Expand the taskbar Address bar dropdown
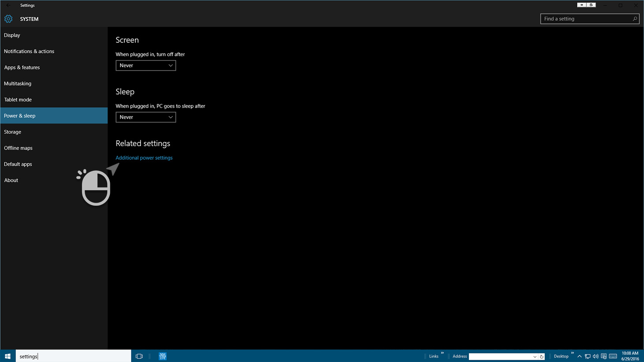Screen dimensions: 644x362 click(535, 357)
